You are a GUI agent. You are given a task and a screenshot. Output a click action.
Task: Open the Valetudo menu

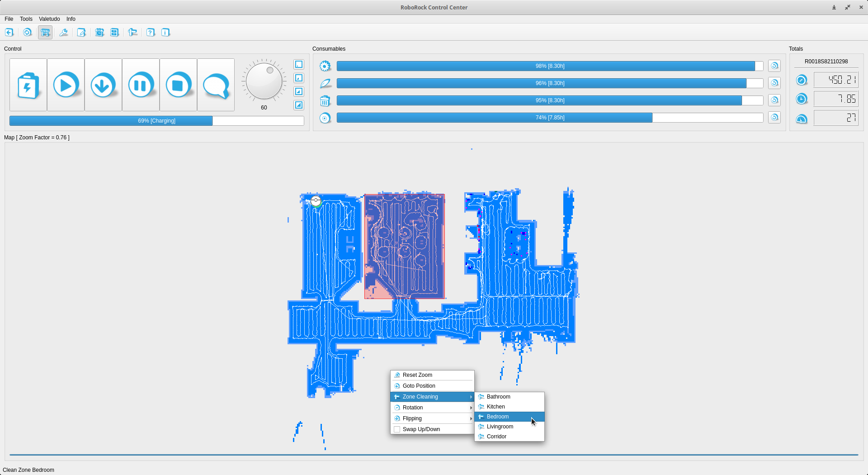click(x=49, y=19)
